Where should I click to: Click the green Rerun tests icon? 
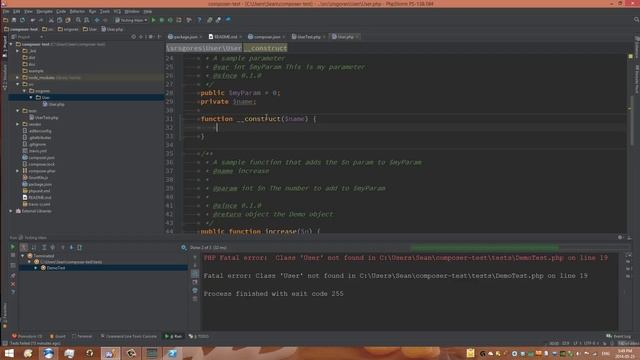coord(13,247)
